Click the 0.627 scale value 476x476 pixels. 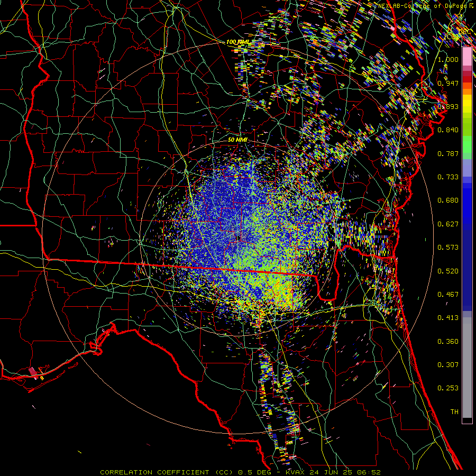coord(448,224)
